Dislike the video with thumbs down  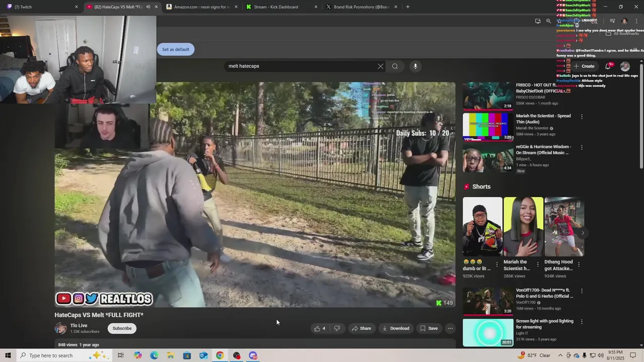[337, 328]
